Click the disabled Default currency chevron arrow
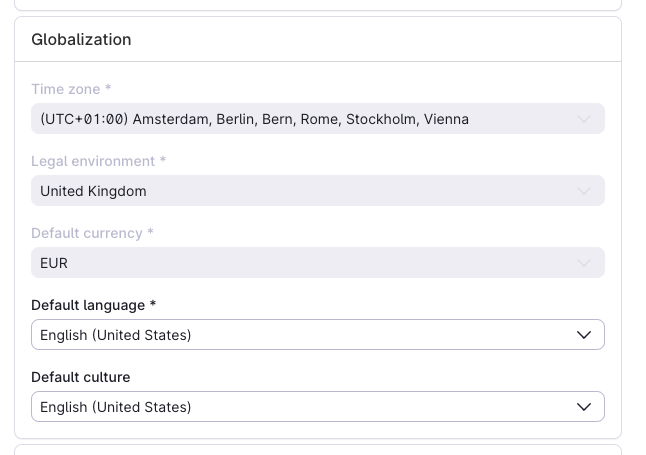Screen dimensions: 646x455 [x=584, y=263]
